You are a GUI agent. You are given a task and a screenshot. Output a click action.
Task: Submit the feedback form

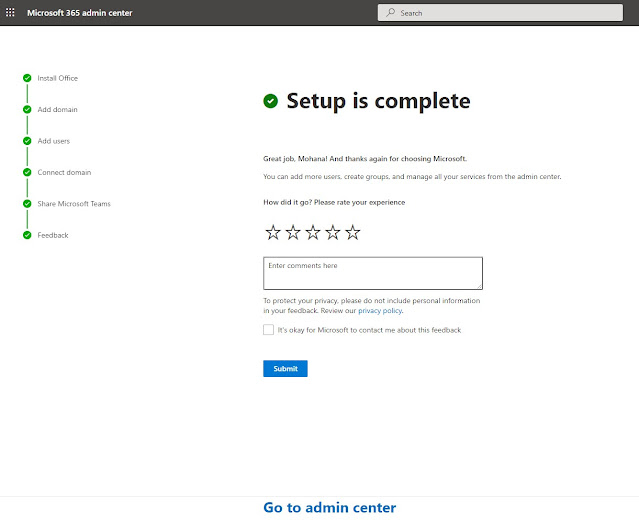point(285,368)
